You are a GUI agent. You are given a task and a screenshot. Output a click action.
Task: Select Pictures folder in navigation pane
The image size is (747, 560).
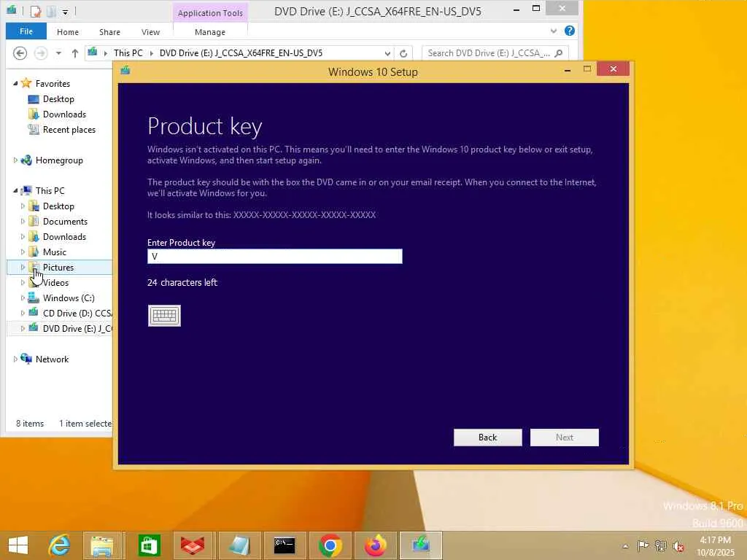58,267
